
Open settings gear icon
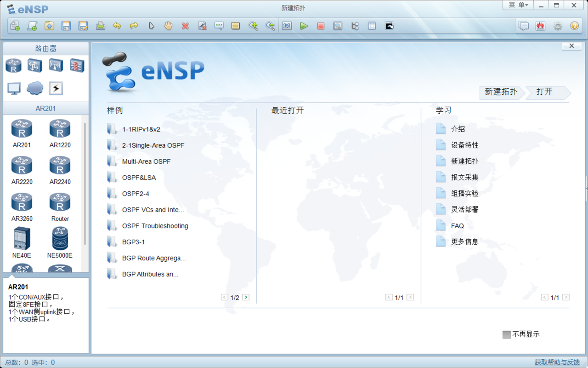558,26
